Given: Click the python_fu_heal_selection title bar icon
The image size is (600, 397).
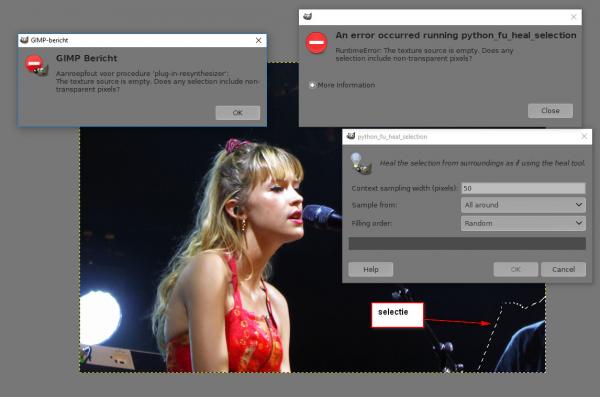Looking at the screenshot, I should click(x=351, y=136).
